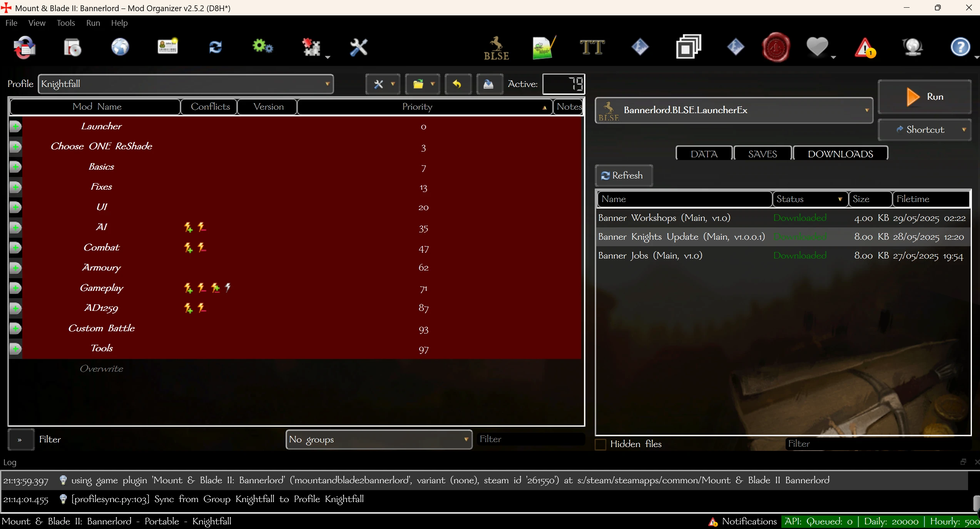Open the blue question mark help icon
This screenshot has width=980, height=529.
click(960, 47)
